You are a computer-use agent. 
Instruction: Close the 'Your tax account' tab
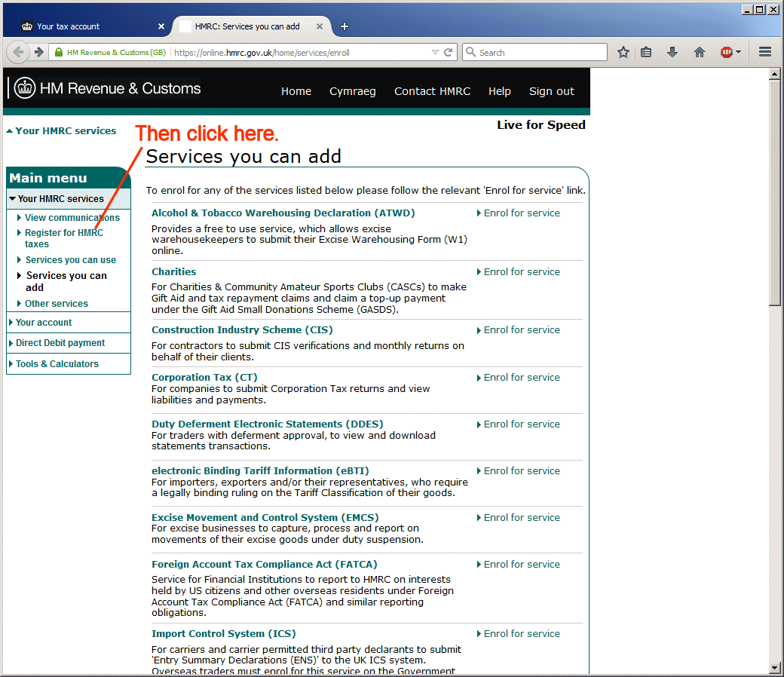(x=161, y=26)
